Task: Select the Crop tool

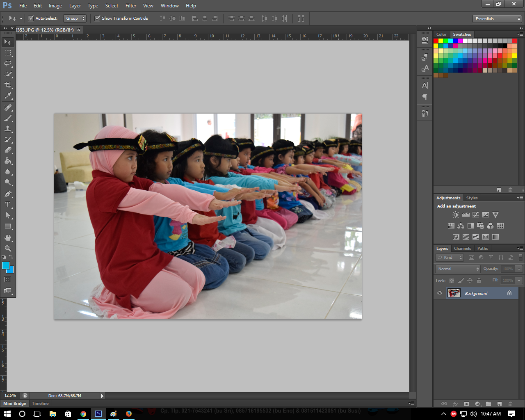Action: point(7,85)
